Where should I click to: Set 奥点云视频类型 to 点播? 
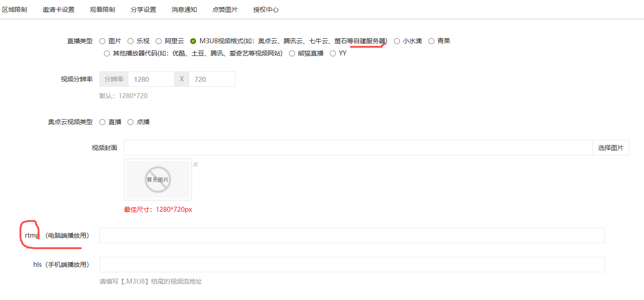click(x=131, y=122)
